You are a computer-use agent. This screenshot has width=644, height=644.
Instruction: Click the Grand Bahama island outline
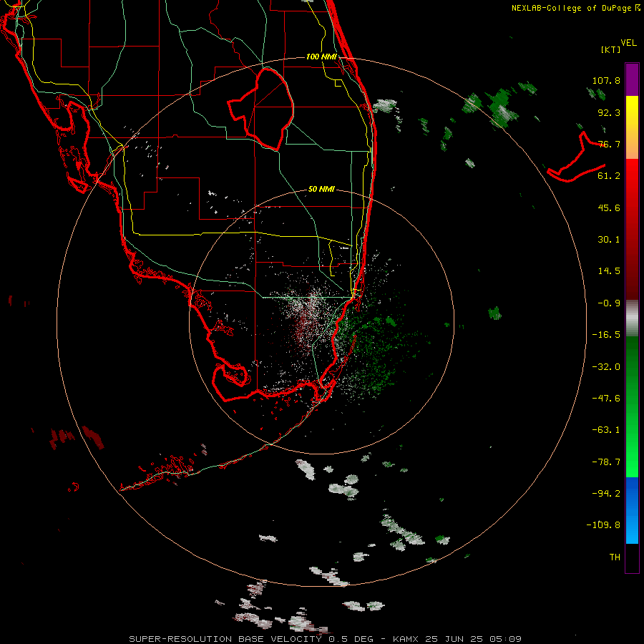click(576, 157)
